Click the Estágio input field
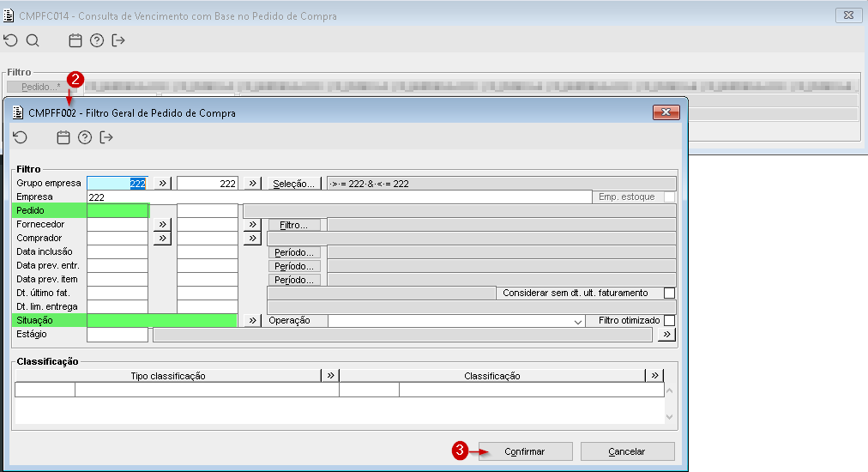Viewport: 868px width, 472px height. [118, 335]
